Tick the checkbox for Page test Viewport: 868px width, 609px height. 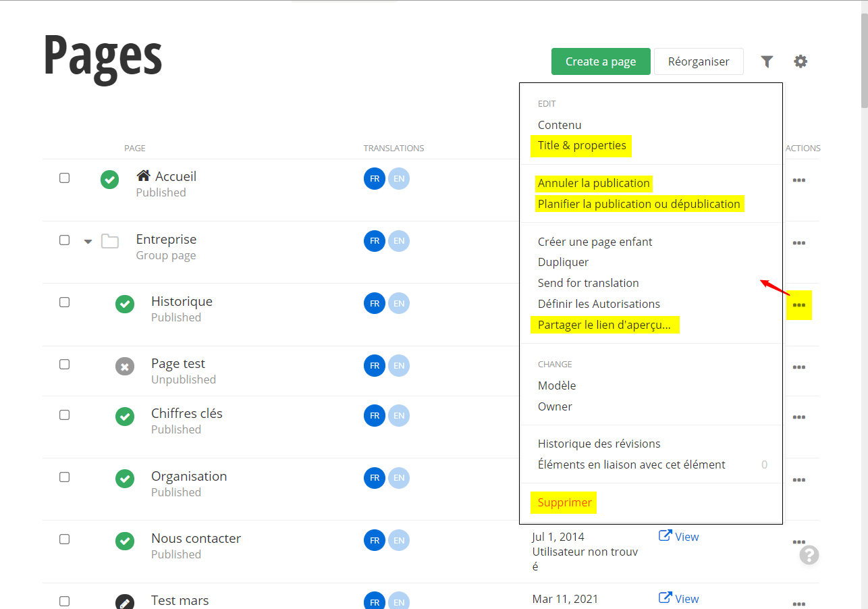[64, 365]
